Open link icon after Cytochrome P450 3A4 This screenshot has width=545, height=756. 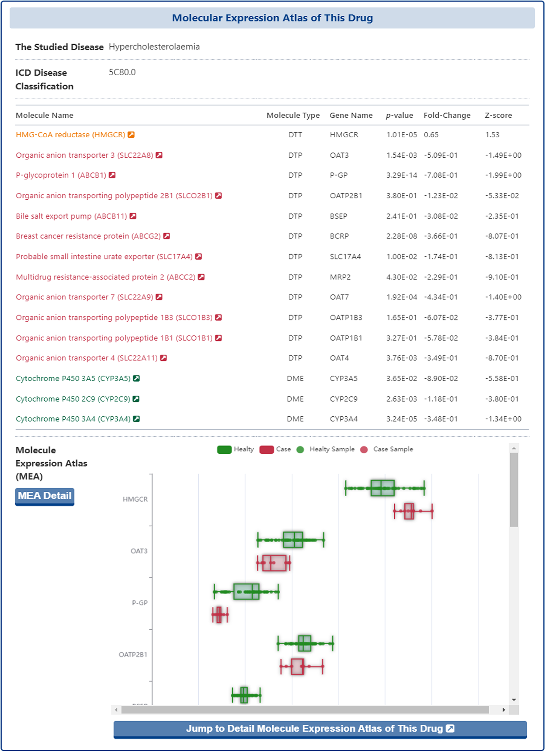click(x=136, y=419)
